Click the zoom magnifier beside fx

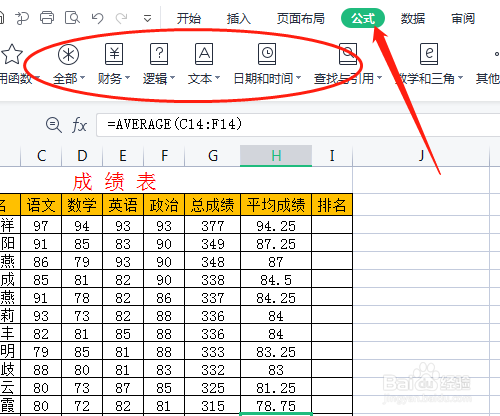[x=53, y=125]
